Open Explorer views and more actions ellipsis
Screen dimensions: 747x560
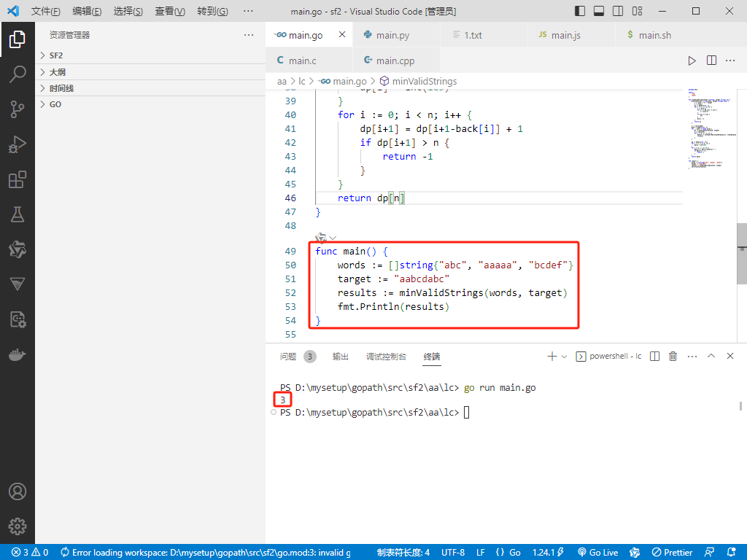249,35
